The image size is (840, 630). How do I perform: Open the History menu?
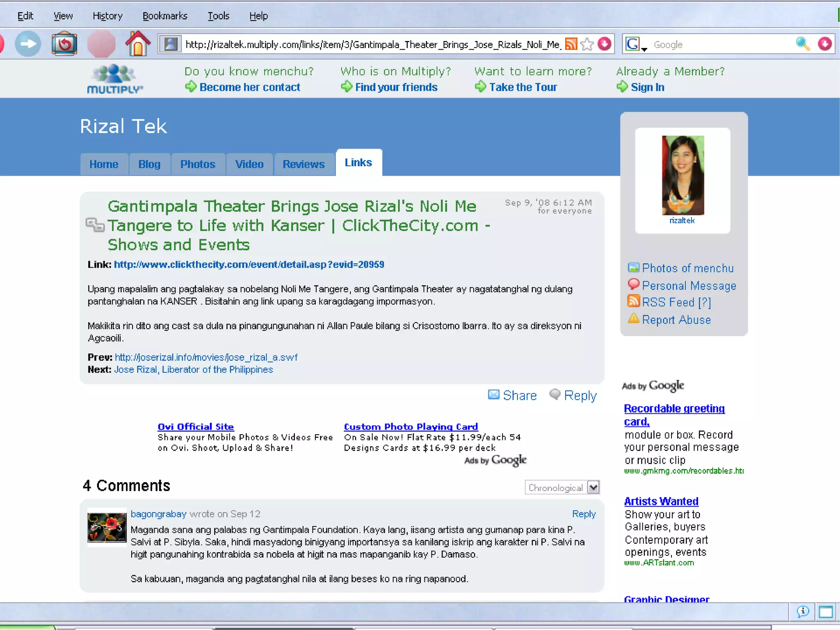coord(107,16)
